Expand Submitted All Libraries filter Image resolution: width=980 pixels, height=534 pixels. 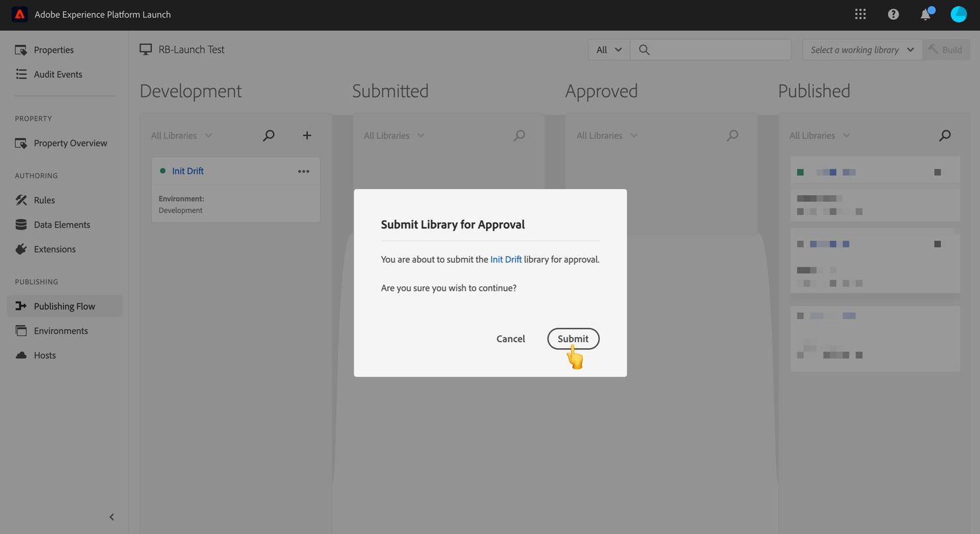point(394,136)
